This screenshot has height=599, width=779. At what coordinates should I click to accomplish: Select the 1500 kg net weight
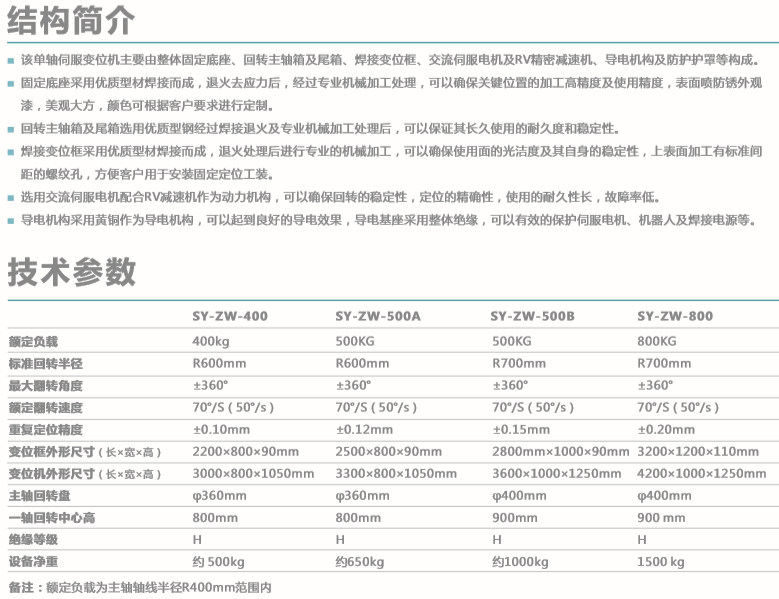click(x=661, y=562)
